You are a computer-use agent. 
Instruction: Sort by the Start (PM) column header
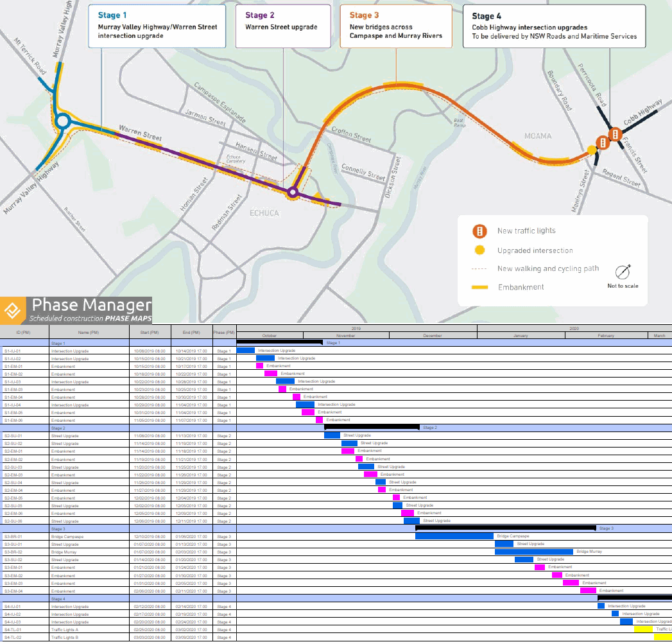[x=150, y=333]
